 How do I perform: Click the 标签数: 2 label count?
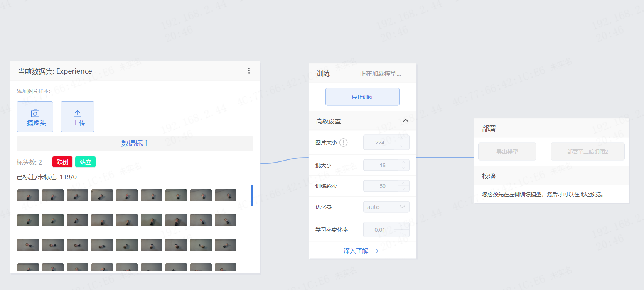coord(29,162)
